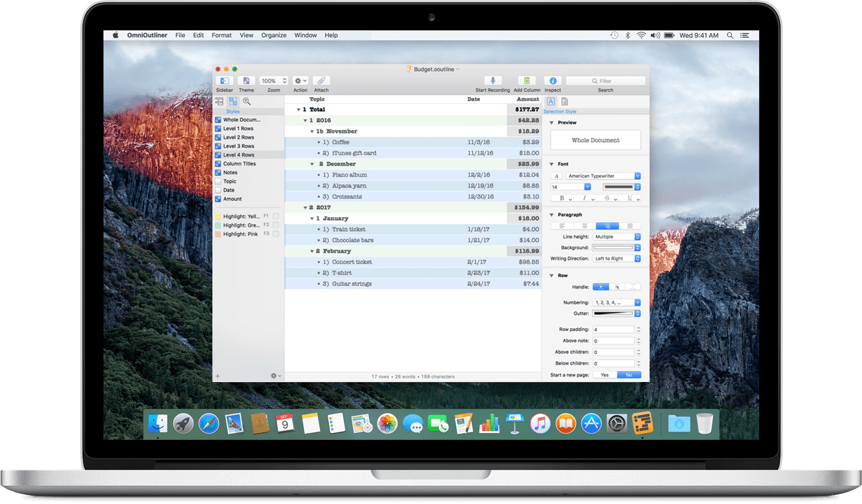Click the font picker 'A' button

tap(557, 176)
